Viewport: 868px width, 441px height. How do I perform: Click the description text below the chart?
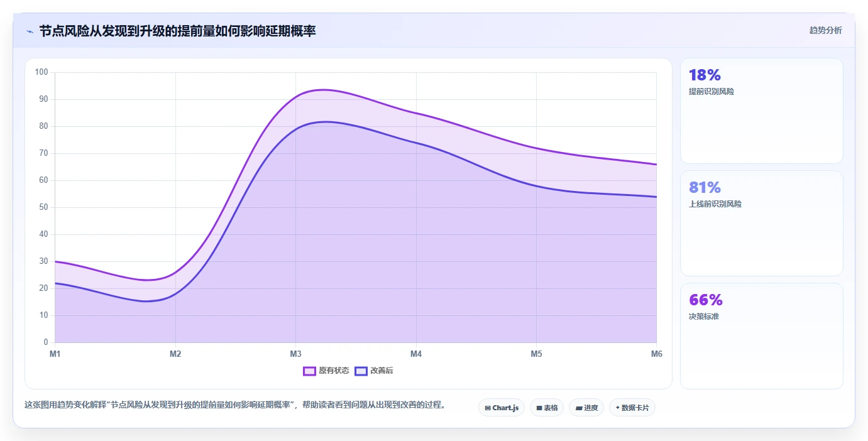(235, 405)
